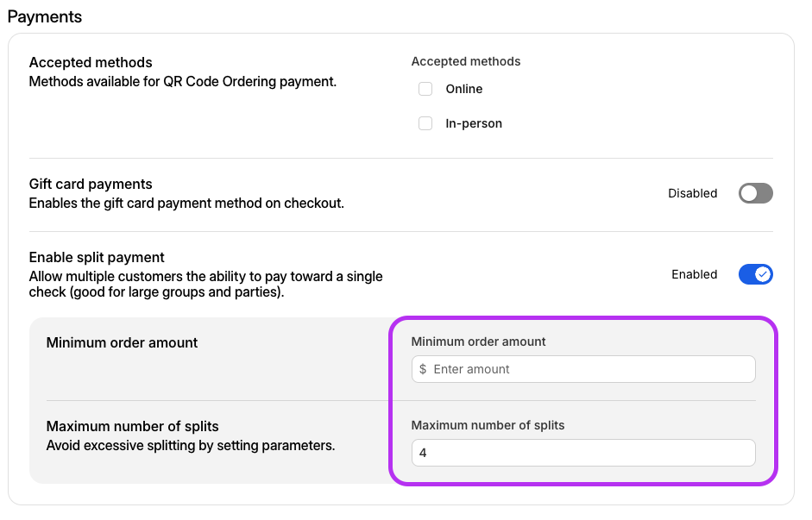Viewport: 812px width, 520px height.
Task: Click the field label directly above the splits input
Action: pyautogui.click(x=488, y=425)
